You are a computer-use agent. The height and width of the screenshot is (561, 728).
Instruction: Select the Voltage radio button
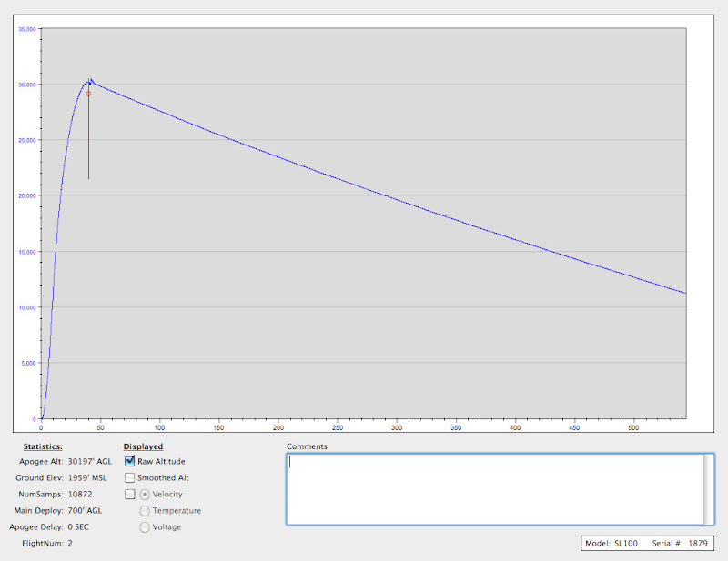tap(145, 527)
